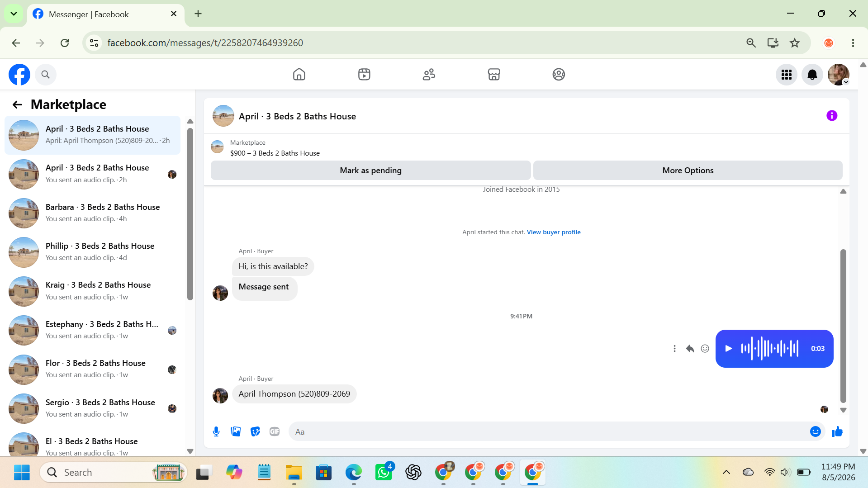The height and width of the screenshot is (488, 868).
Task: Click the More Options button
Action: click(x=688, y=171)
